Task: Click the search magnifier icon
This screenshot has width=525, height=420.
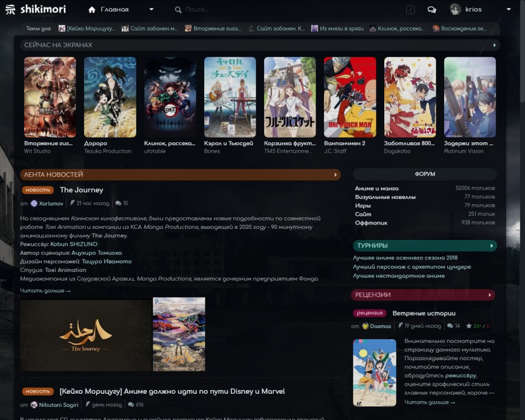Action: (x=178, y=10)
